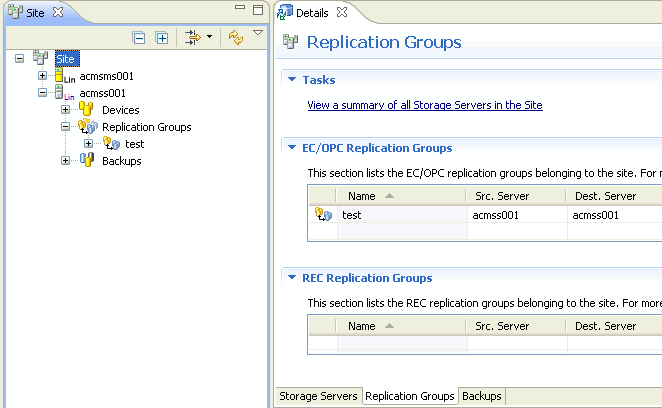Sort EC/OPC table by Name column
This screenshot has height=408, width=662.
[x=401, y=196]
